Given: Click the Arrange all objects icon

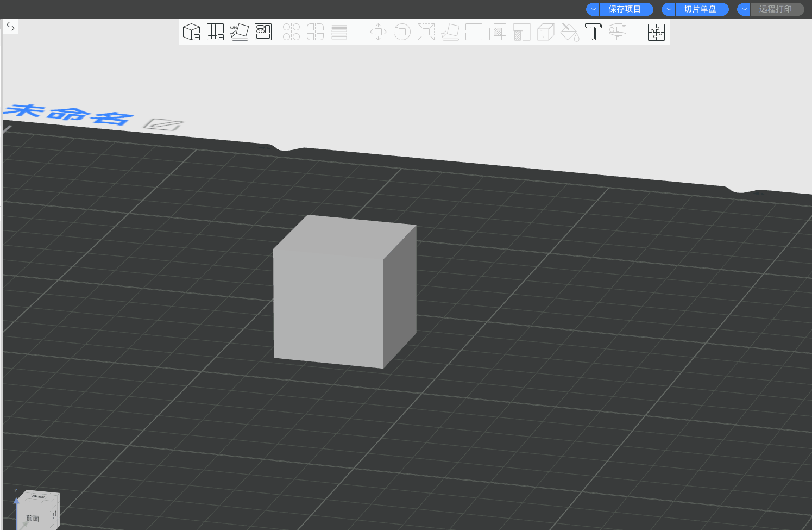Looking at the screenshot, I should coord(263,32).
